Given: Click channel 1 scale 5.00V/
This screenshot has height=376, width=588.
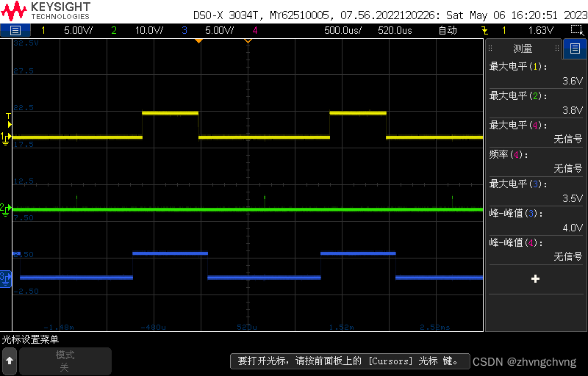Looking at the screenshot, I should 79,30.
